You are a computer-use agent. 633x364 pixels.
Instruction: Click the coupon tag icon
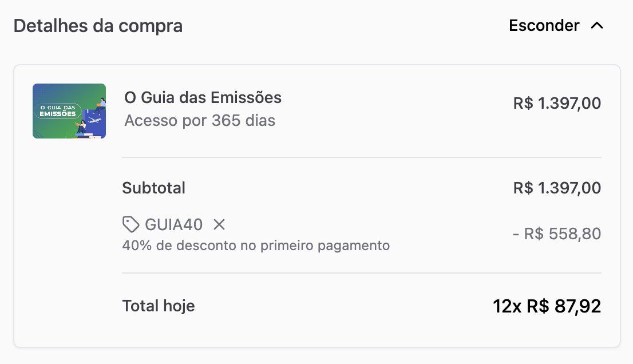tap(131, 224)
